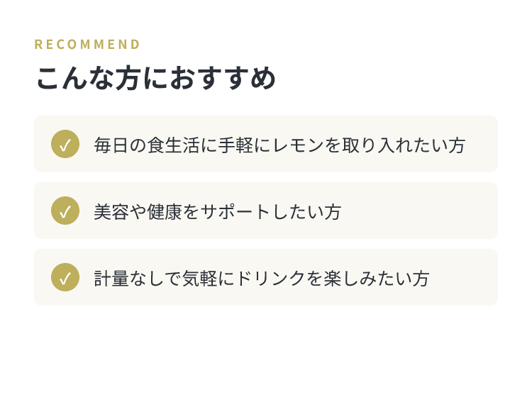Viewport: 532px width, 397px height.
Task: Click the word 食生活 in first item
Action: coord(173,145)
